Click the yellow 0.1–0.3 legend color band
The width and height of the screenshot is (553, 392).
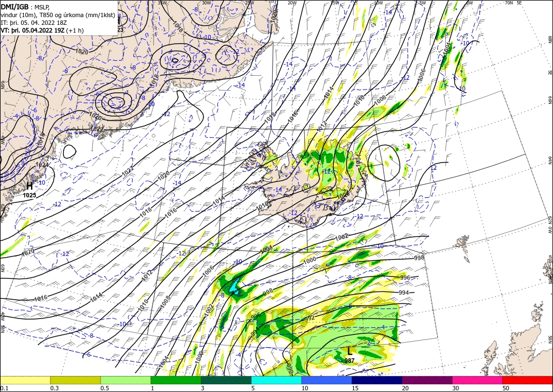pyautogui.click(x=25, y=380)
